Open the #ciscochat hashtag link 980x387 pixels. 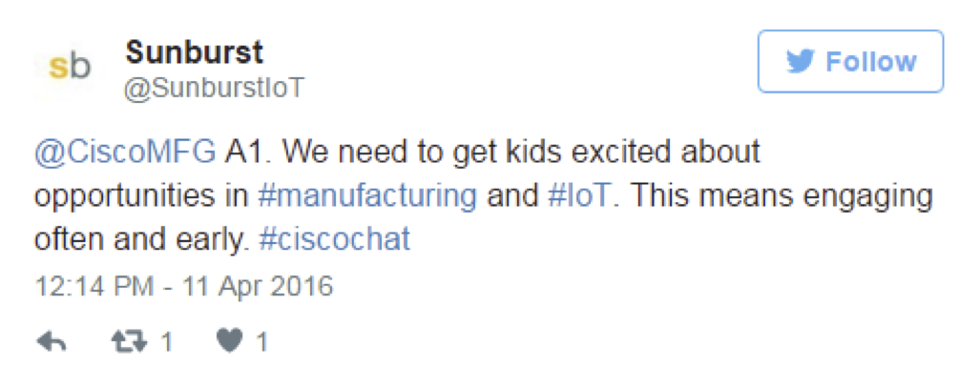click(x=334, y=239)
